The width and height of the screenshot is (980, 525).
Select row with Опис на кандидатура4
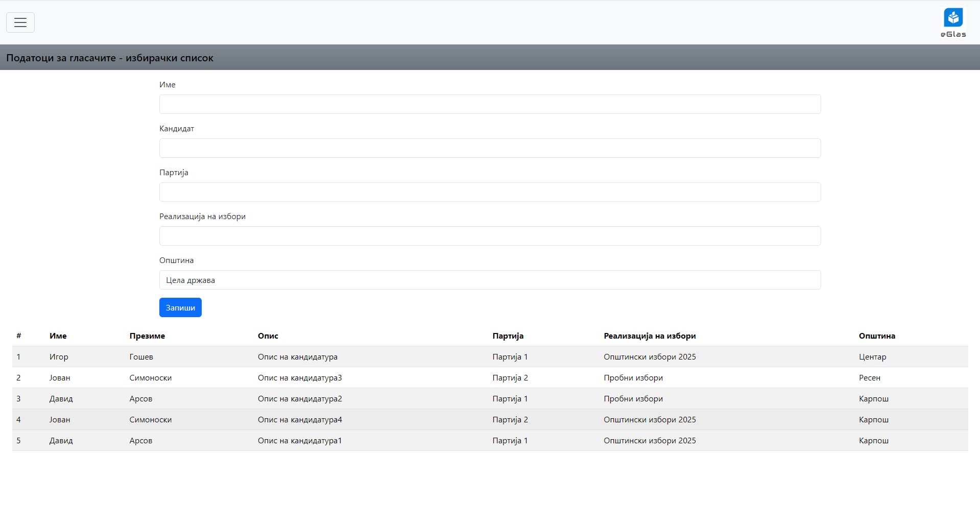coord(300,420)
